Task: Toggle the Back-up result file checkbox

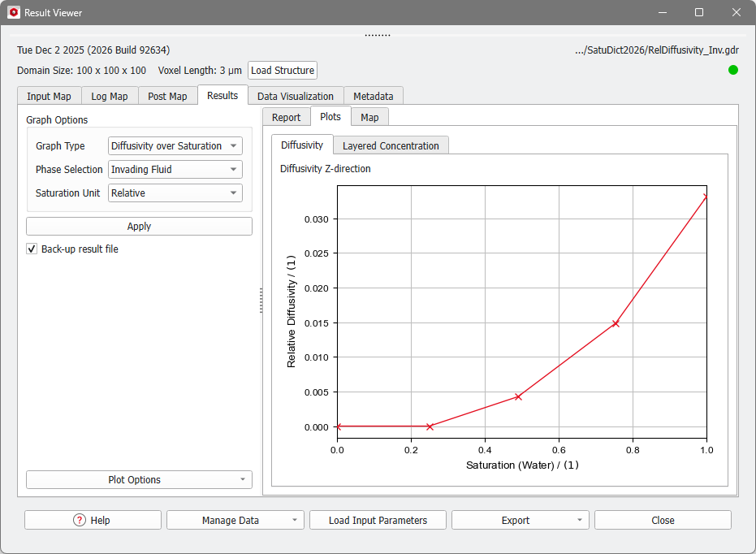Action: click(x=31, y=249)
